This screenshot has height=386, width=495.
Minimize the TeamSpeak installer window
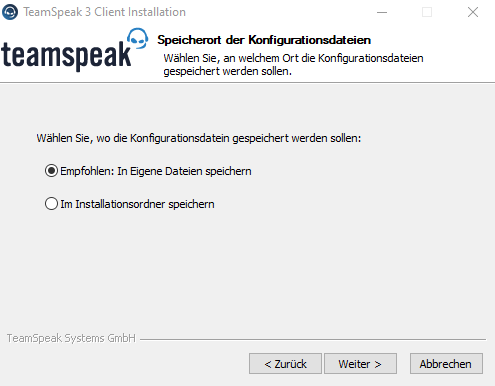click(x=382, y=12)
